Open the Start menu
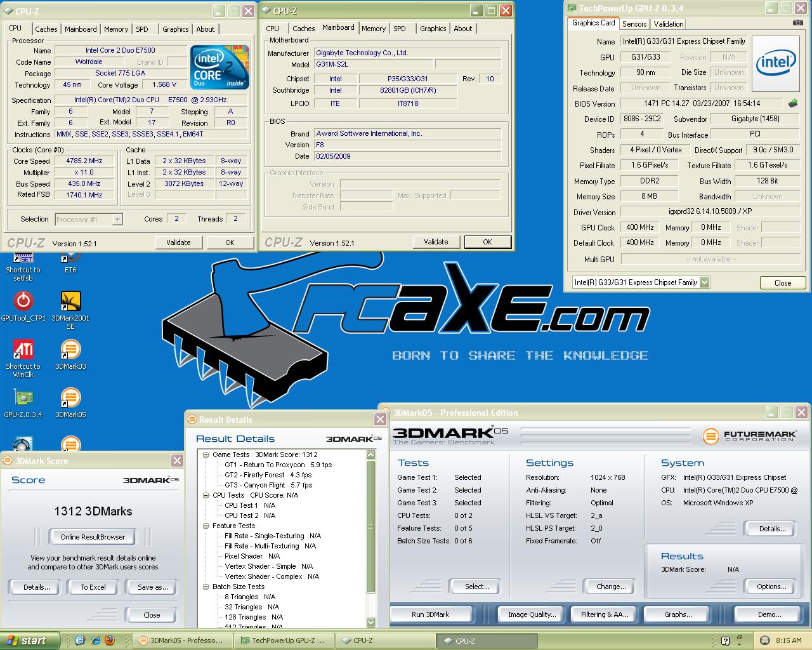The width and height of the screenshot is (812, 650). tap(30, 640)
